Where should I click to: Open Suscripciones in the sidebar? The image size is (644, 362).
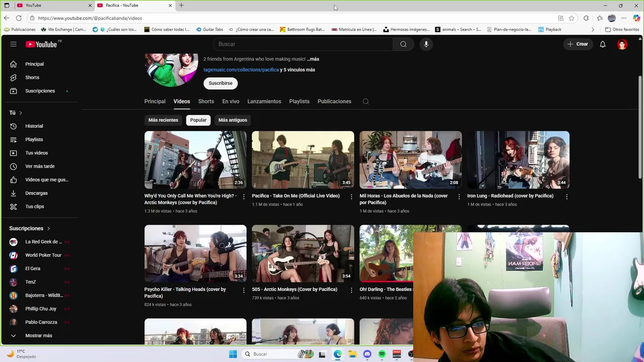40,91
